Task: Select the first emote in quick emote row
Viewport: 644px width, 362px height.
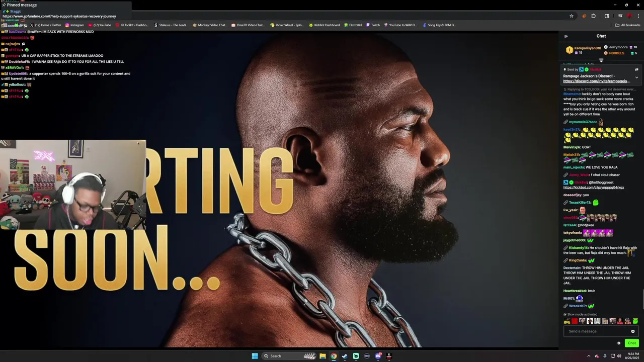Action: pos(567,321)
